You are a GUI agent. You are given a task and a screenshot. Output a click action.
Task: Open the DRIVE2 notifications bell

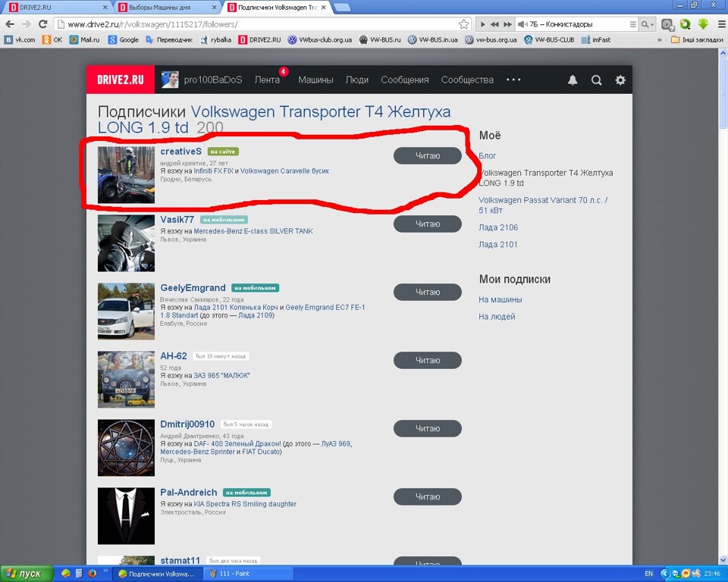(x=573, y=80)
